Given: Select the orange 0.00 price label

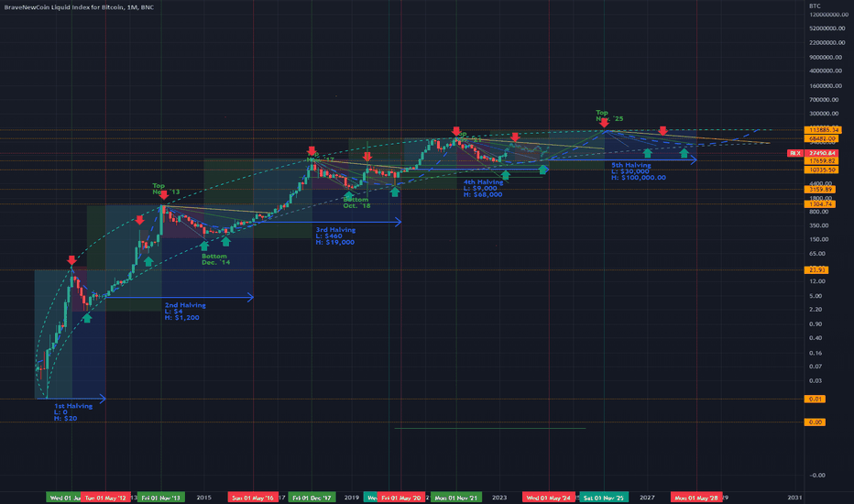Looking at the screenshot, I should (x=816, y=422).
